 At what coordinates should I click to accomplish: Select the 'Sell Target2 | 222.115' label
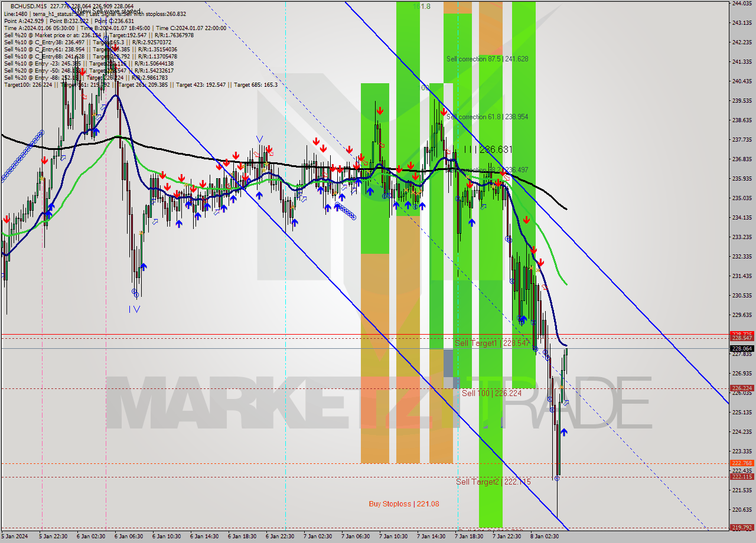pos(493,482)
